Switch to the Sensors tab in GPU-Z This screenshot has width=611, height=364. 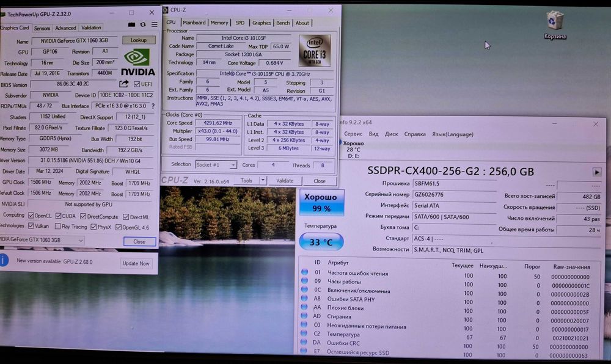[42, 28]
